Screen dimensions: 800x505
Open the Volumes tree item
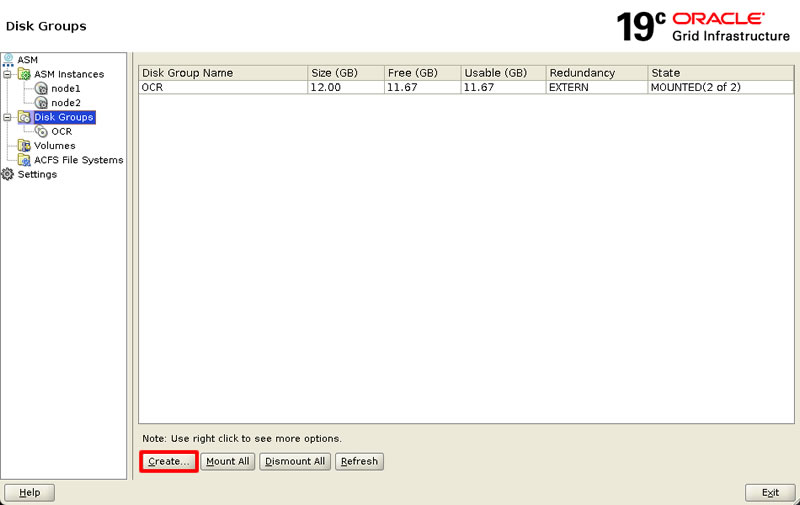point(55,146)
